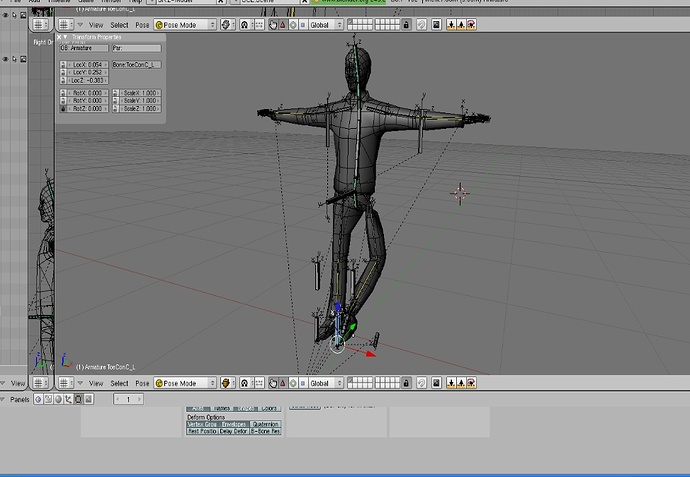690x477 pixels.
Task: Toggle the lock beside LocX
Action: (63, 65)
